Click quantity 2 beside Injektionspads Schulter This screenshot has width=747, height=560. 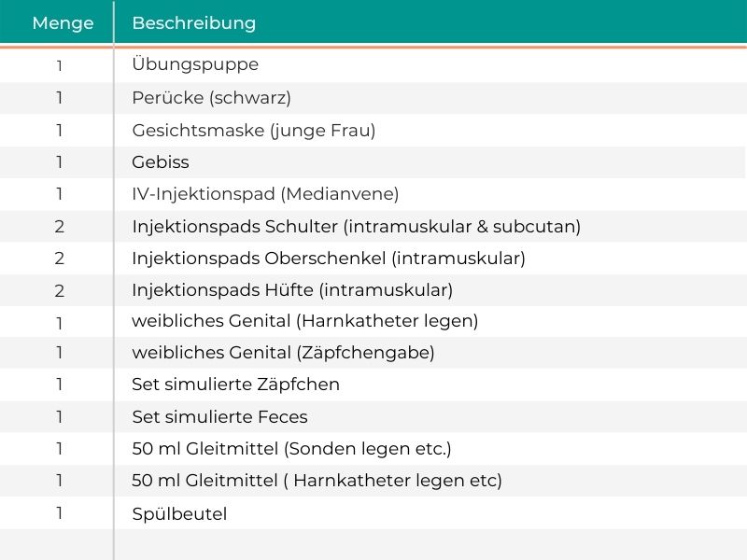tap(59, 227)
